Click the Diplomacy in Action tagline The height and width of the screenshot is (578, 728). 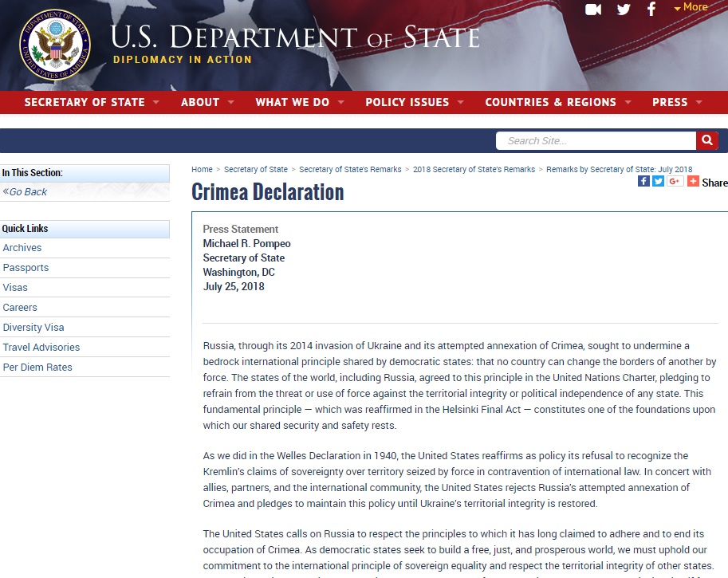183,60
